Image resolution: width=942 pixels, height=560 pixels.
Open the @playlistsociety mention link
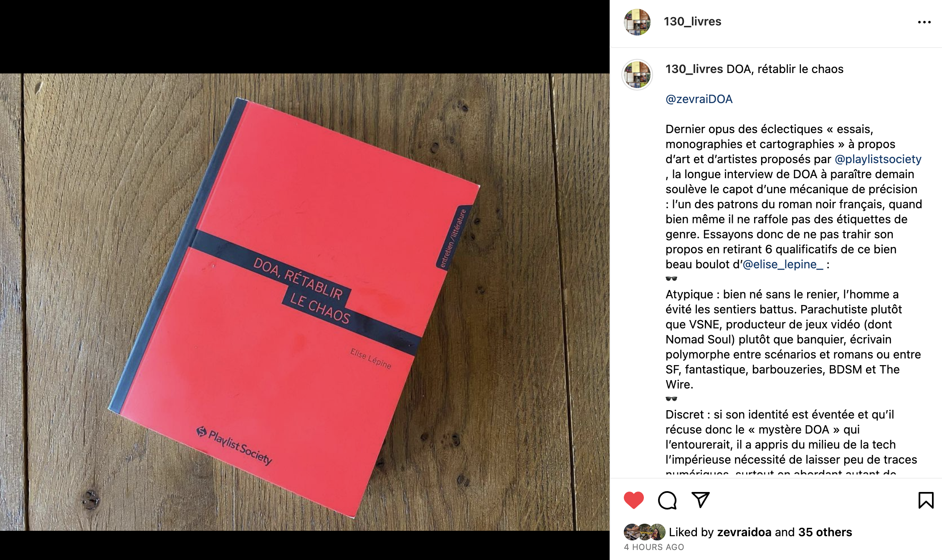point(878,159)
